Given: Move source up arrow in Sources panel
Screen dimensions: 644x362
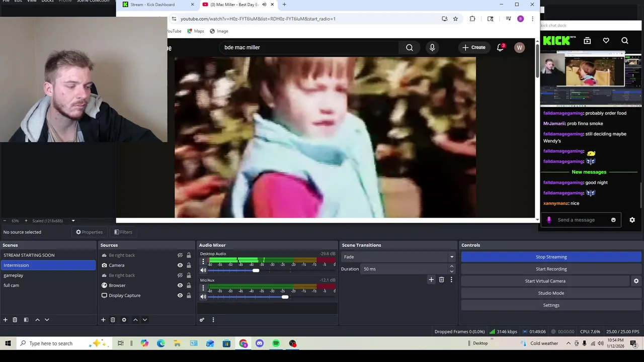Looking at the screenshot, I should click(135, 320).
